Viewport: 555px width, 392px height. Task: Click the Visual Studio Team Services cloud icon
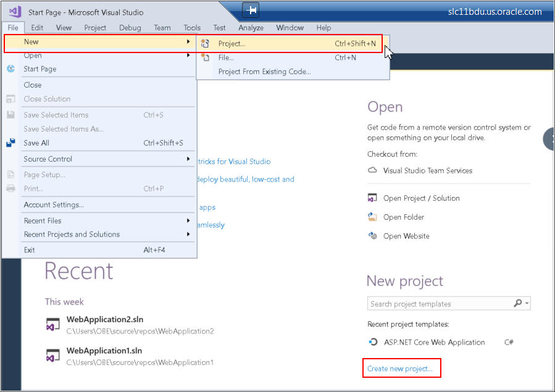tap(372, 170)
